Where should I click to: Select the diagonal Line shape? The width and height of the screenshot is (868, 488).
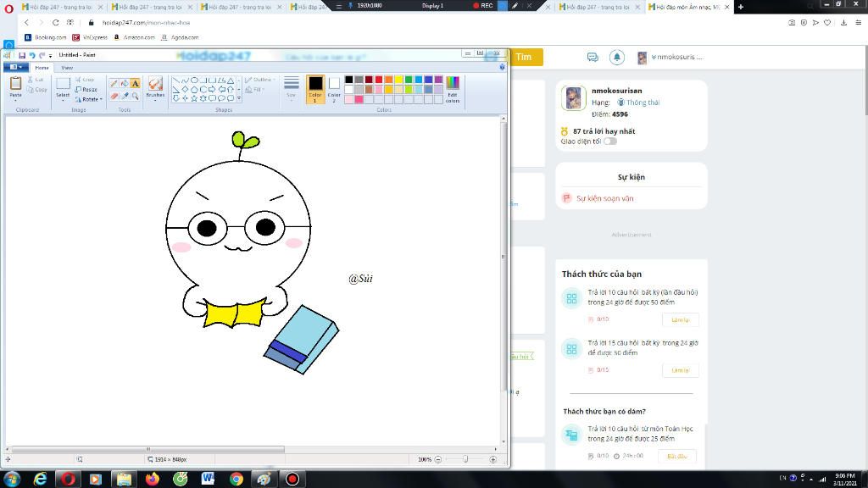point(175,80)
